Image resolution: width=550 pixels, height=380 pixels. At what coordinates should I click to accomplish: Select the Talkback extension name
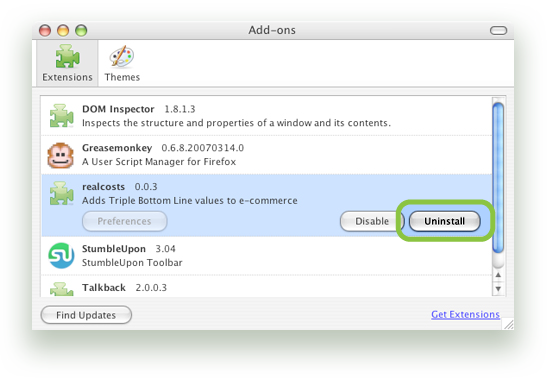coord(104,287)
